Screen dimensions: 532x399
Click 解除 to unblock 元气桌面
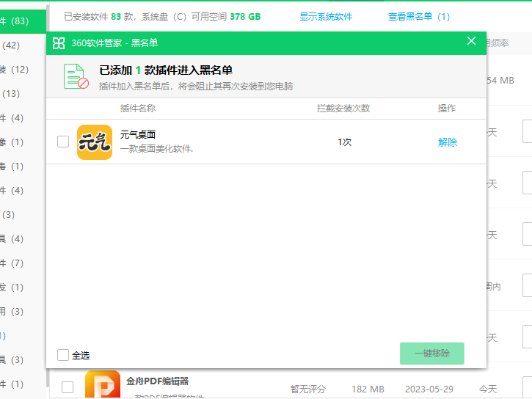448,142
